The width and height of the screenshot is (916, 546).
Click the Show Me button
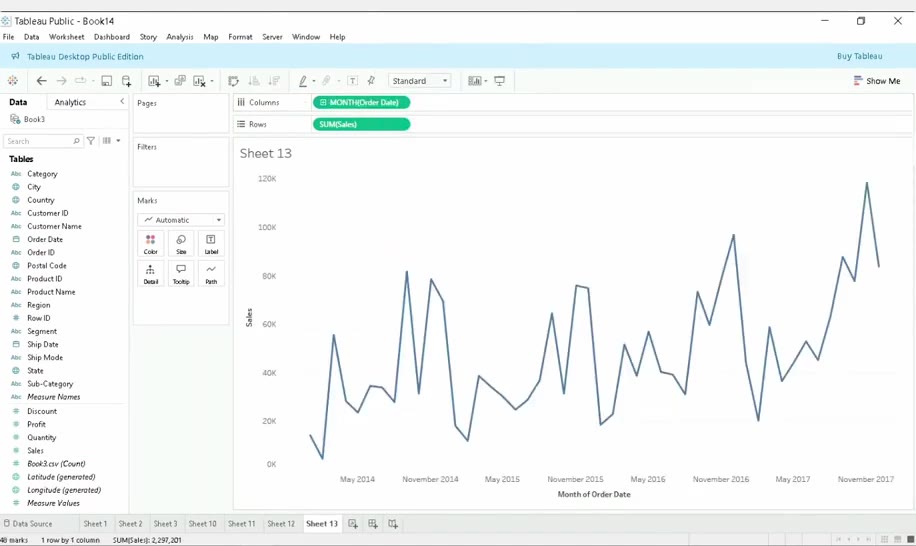point(877,81)
